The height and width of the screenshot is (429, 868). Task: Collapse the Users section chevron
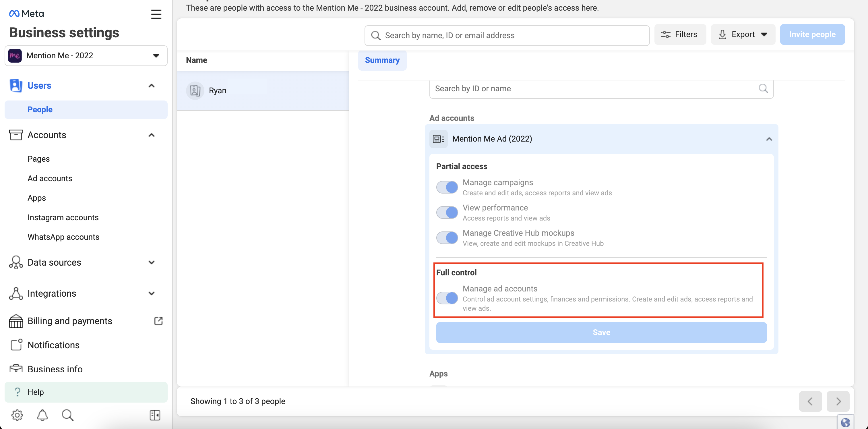click(x=152, y=86)
